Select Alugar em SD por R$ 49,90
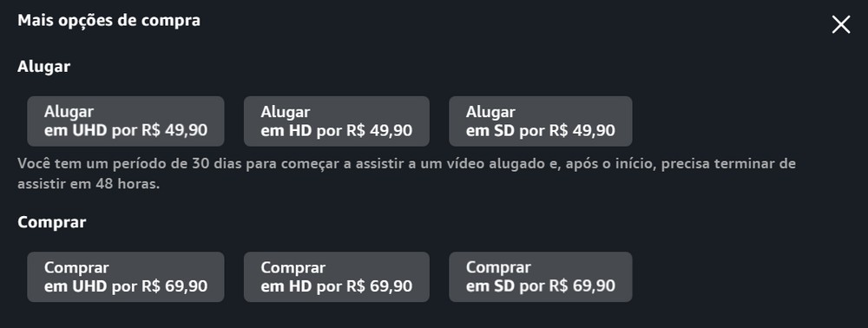This screenshot has width=868, height=328. pos(540,121)
